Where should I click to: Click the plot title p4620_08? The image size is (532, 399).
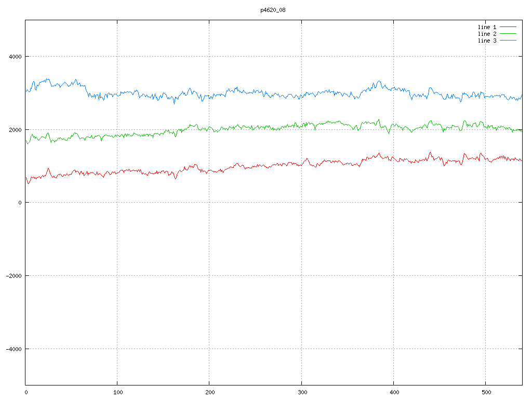tap(273, 10)
